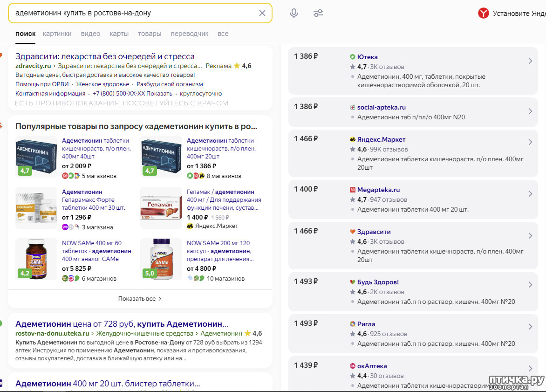Expand the Ютека offer chevron

point(530,61)
